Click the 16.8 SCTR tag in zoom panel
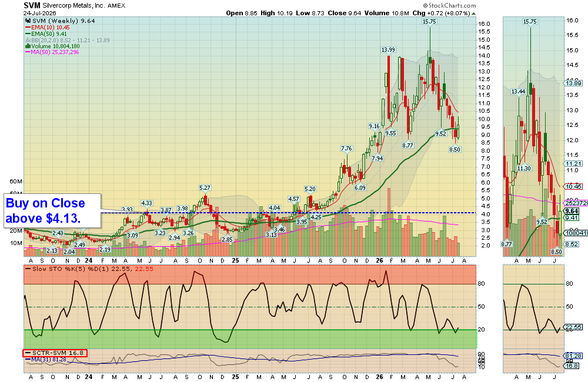The width and height of the screenshot is (588, 382). 572,366
